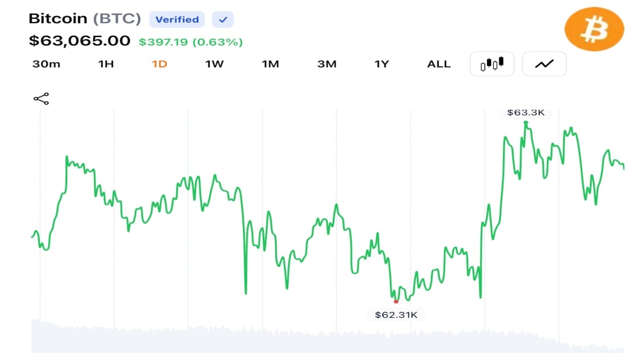Select the 1H time range
Viewport: 644px width, 362px height.
click(106, 64)
